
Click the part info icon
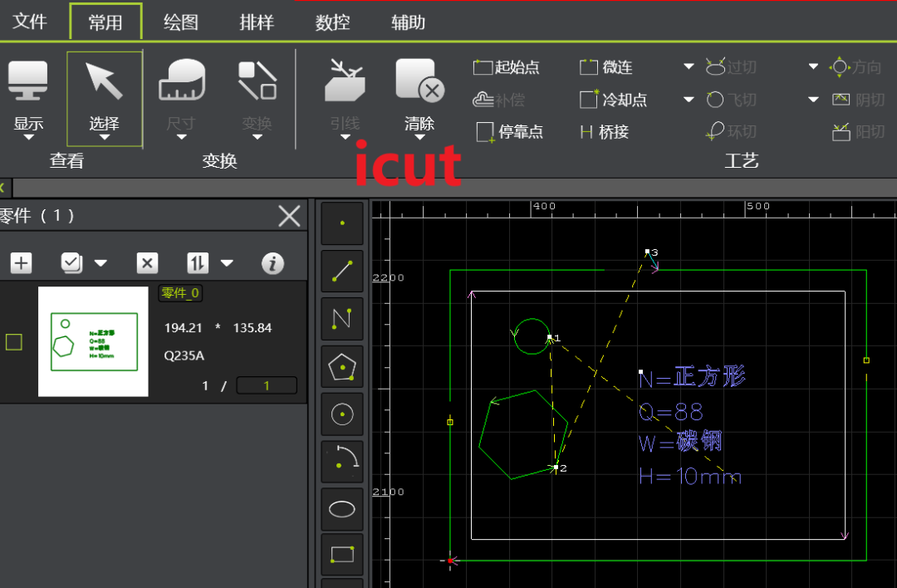272,263
